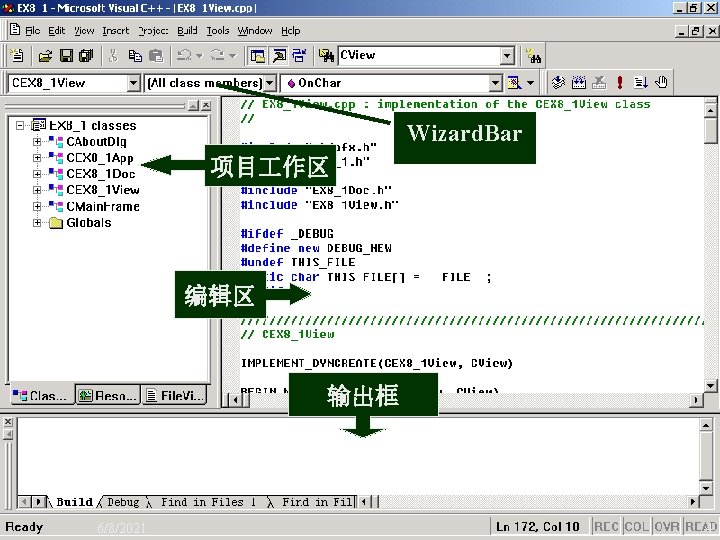Click the Paste clipboard icon

coord(156,56)
